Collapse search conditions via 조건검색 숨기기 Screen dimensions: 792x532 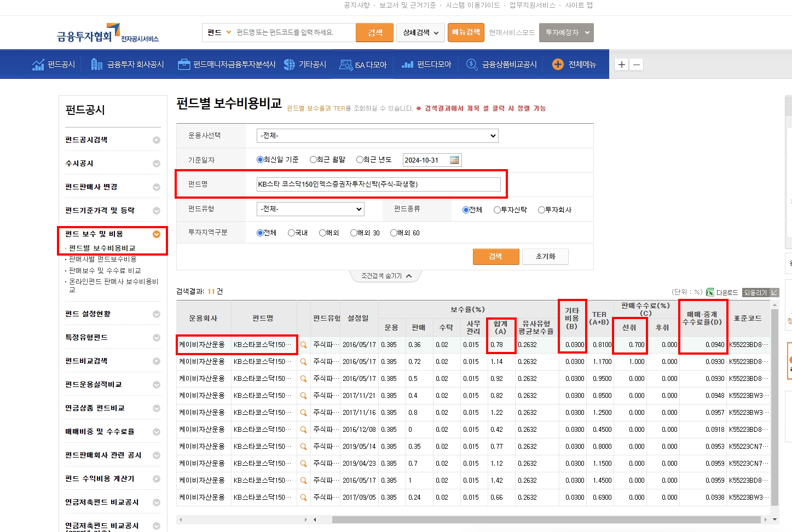pyautogui.click(x=386, y=276)
